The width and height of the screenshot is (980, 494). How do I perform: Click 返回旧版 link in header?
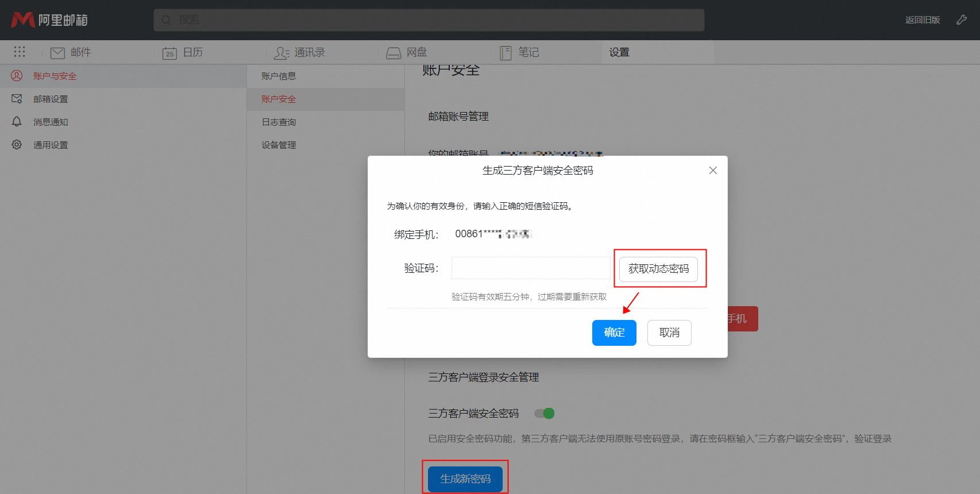923,20
